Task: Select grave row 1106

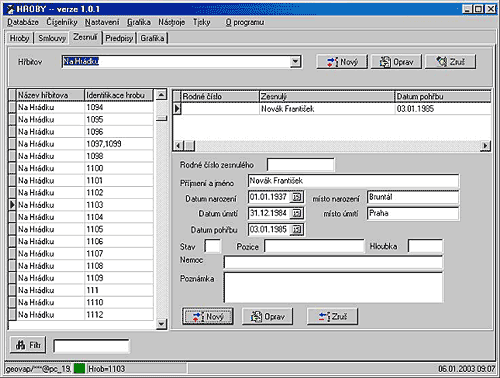Action: coord(81,241)
